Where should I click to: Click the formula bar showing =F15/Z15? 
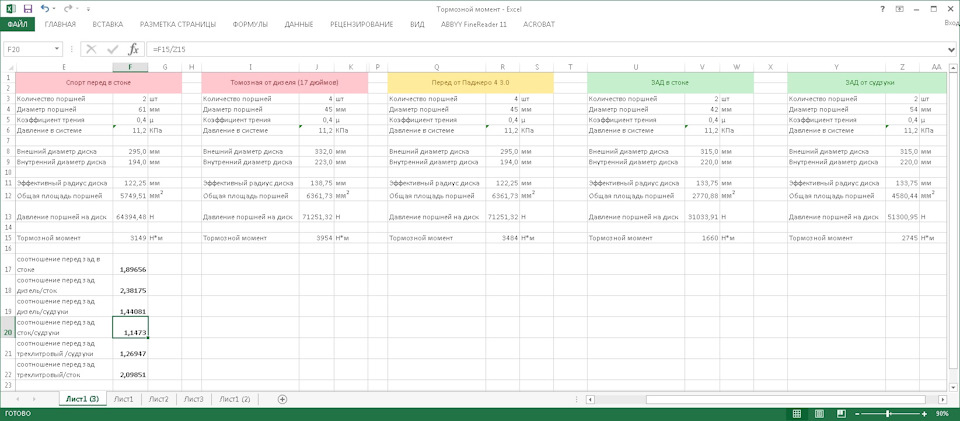point(500,48)
